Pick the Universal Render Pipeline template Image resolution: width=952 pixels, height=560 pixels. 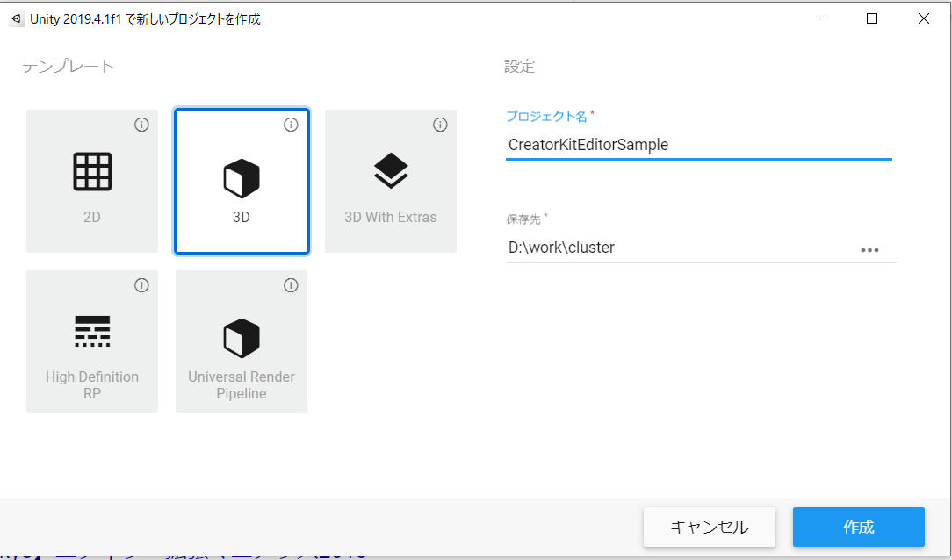tap(242, 341)
